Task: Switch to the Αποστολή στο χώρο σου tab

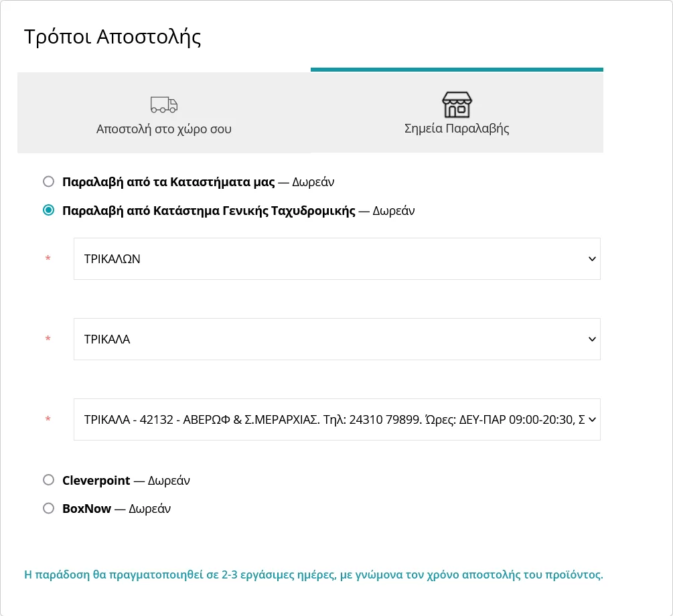Action: [x=164, y=113]
